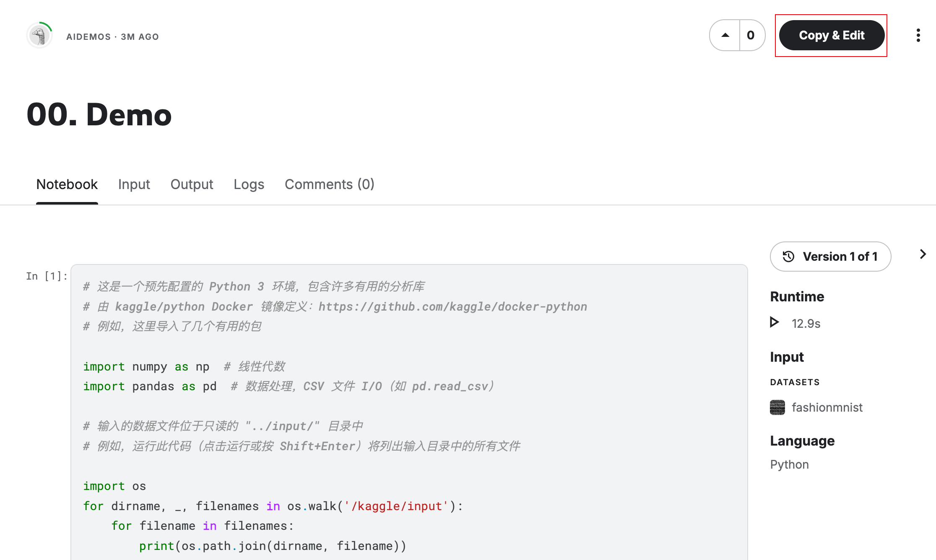The width and height of the screenshot is (936, 560).
Task: Click the AIDEMOS goose avatar
Action: (x=39, y=36)
